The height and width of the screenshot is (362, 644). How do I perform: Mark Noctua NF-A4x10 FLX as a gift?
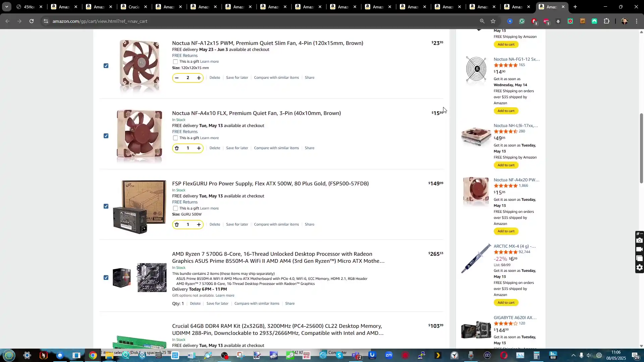(x=175, y=138)
